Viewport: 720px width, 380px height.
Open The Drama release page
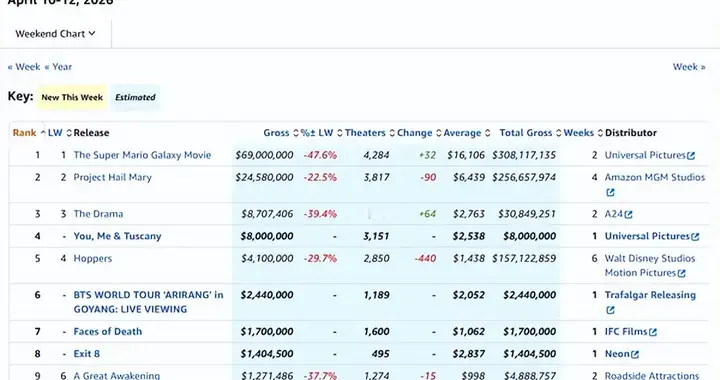tap(98, 214)
